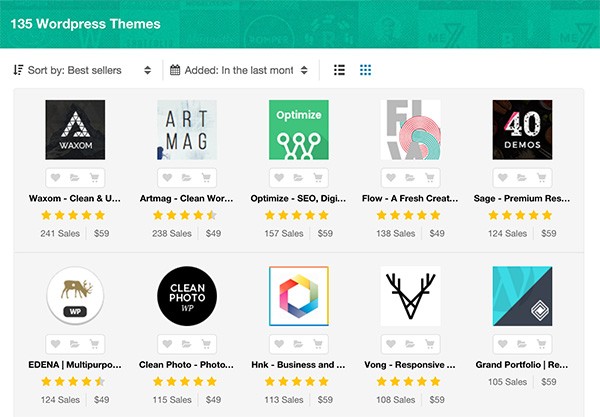Add Waxom theme to cart
The image size is (600, 417).
94,178
